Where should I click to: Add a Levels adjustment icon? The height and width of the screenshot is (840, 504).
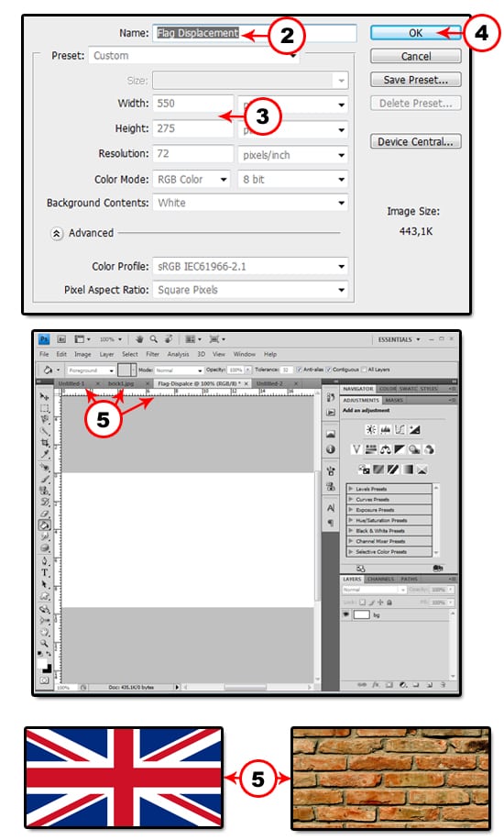(x=385, y=430)
